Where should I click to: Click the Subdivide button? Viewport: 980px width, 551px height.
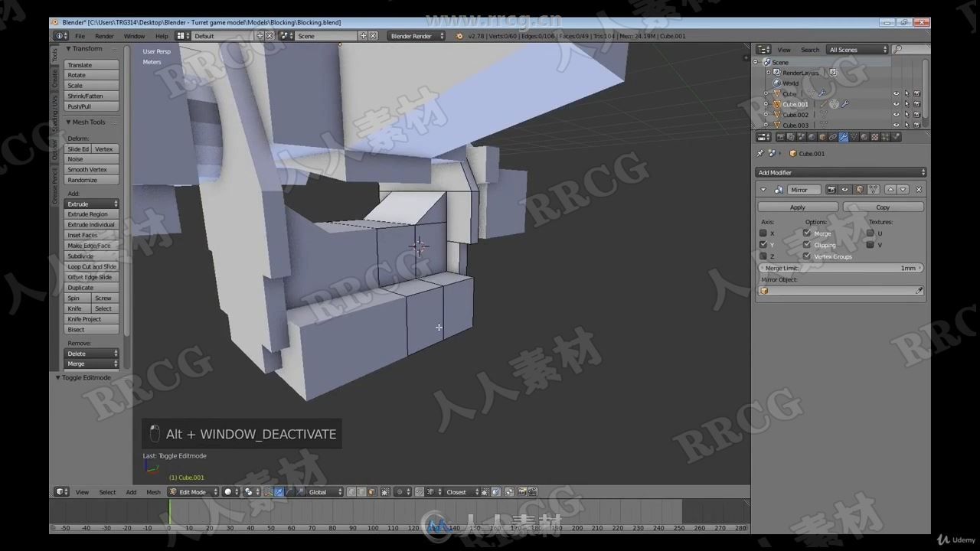pos(91,256)
